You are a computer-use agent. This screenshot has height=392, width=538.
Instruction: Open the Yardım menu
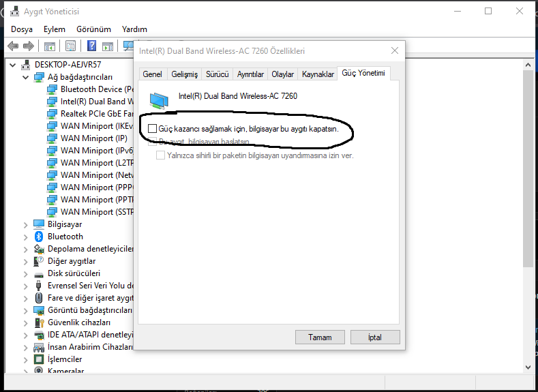pos(134,29)
